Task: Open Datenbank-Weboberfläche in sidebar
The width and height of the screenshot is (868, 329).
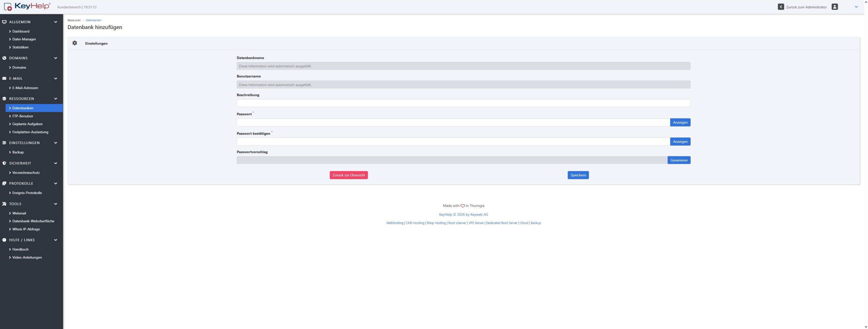Action: [x=33, y=221]
